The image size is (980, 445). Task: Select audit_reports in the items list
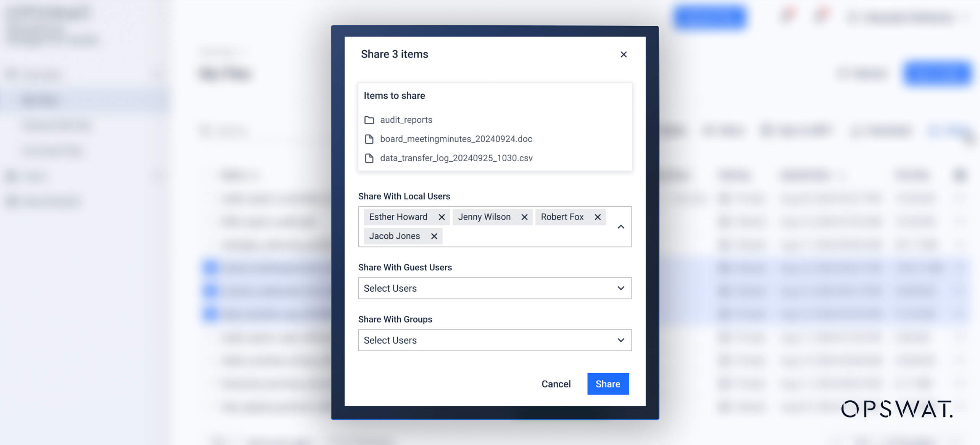pos(406,120)
